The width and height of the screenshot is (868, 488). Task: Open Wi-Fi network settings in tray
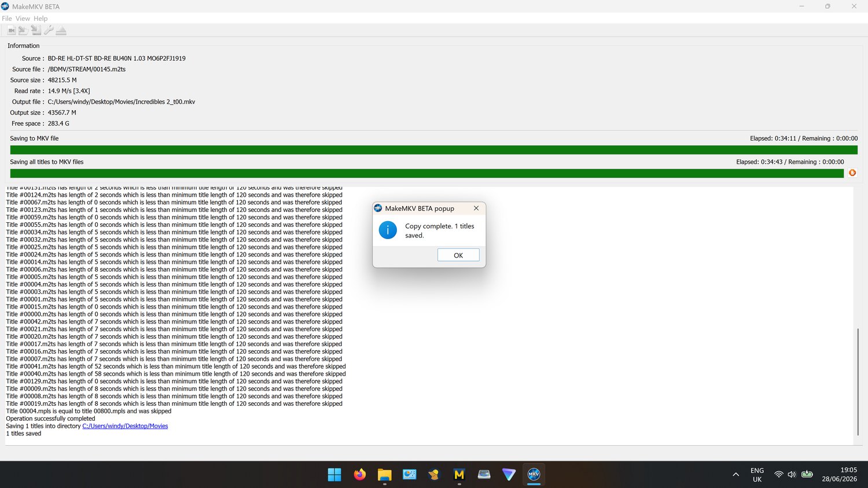[x=779, y=475]
